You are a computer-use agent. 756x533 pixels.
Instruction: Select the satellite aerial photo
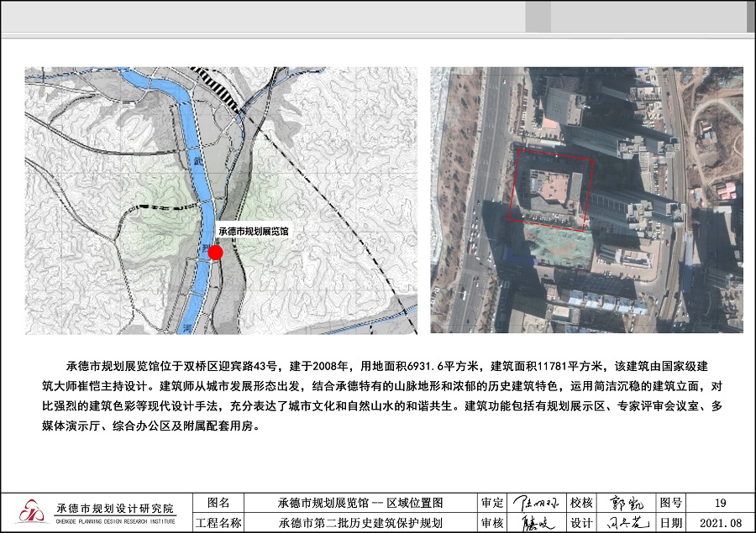586,200
